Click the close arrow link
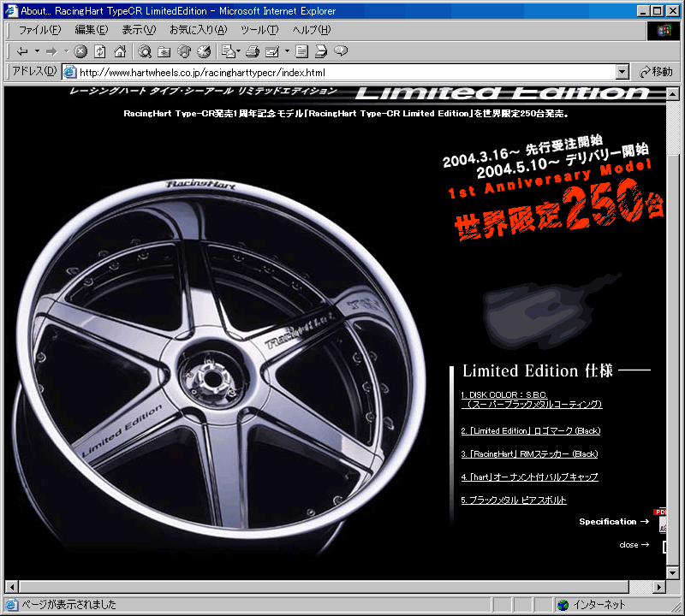 click(x=634, y=545)
